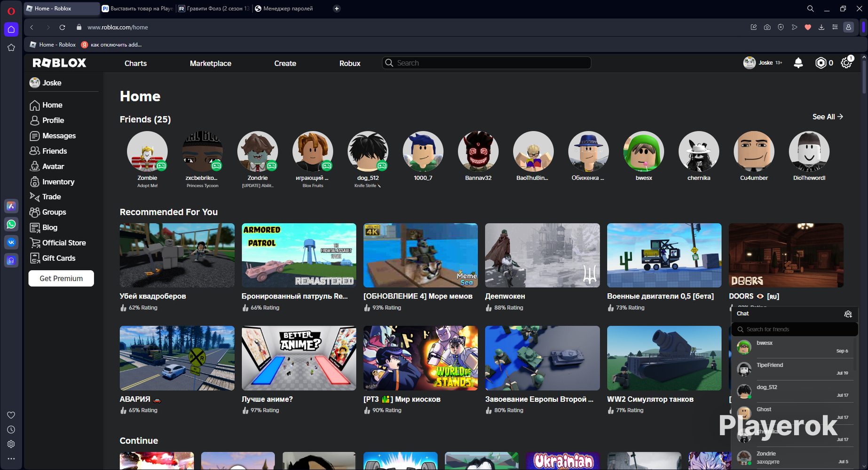The height and width of the screenshot is (470, 868).
Task: Open Zombie's friend avatar
Action: point(147,151)
